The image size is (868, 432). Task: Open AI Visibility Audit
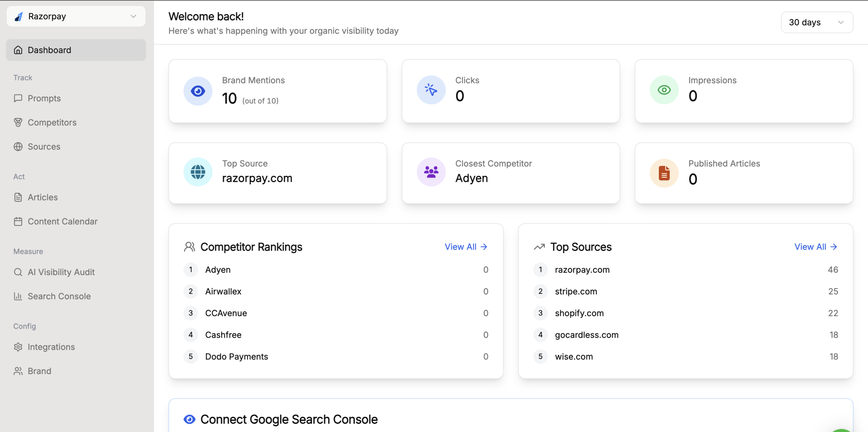pos(76,272)
